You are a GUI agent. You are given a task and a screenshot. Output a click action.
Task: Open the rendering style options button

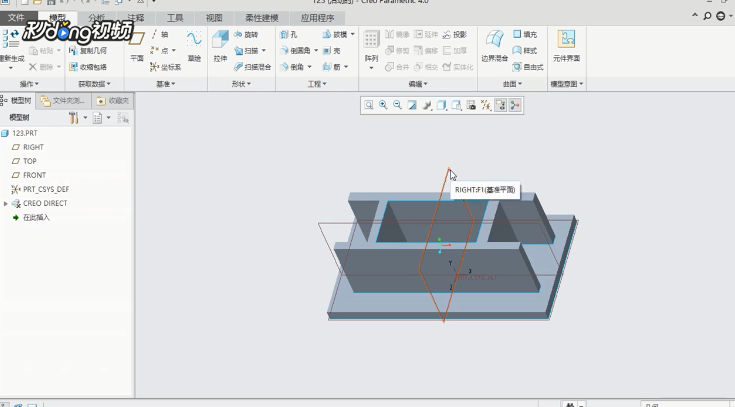[x=427, y=105]
